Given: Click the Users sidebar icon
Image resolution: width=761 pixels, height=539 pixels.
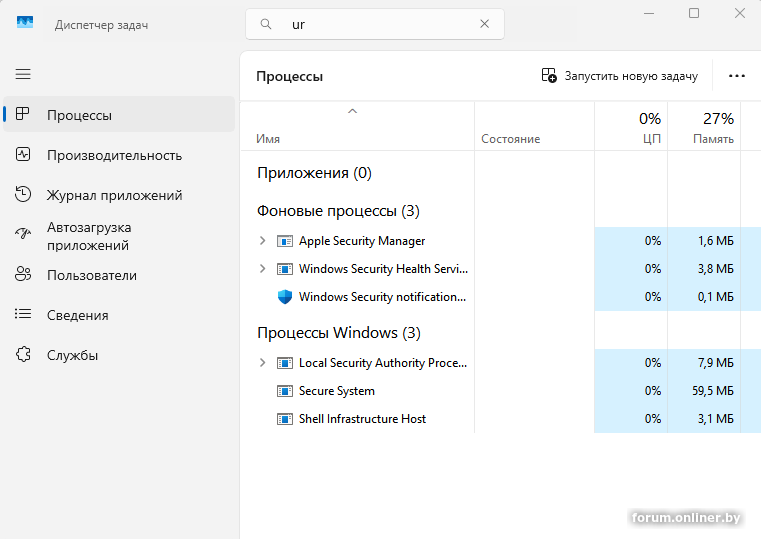Looking at the screenshot, I should [x=24, y=275].
